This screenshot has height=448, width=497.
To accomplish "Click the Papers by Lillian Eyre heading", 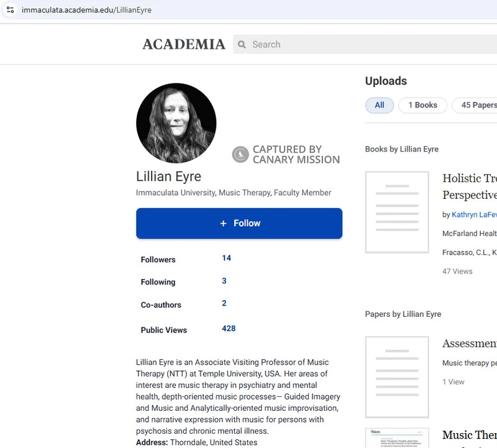I will tap(403, 314).
